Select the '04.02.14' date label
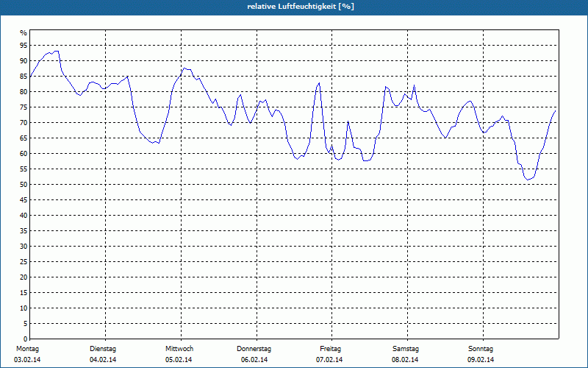Image resolution: width=588 pixels, height=368 pixels. pos(103,360)
